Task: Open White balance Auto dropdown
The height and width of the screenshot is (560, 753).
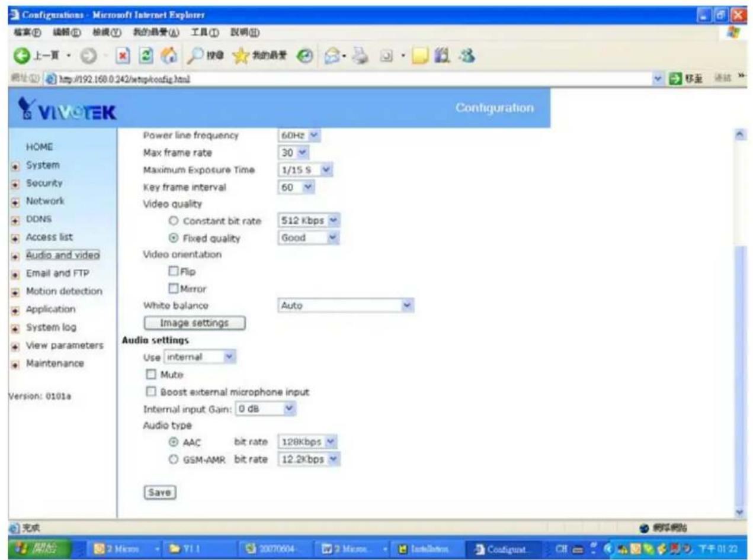Action: (345, 306)
